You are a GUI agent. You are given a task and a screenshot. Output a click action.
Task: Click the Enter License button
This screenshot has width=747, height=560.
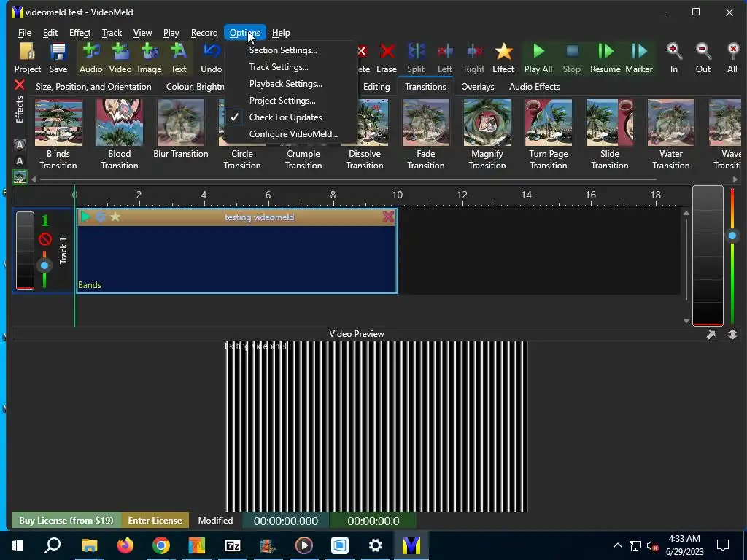(x=155, y=521)
